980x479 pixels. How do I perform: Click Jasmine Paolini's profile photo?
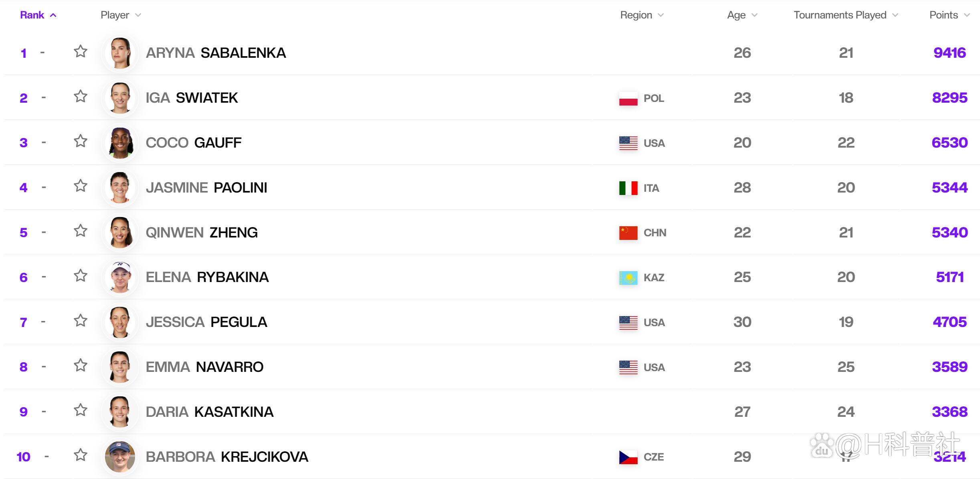[120, 187]
